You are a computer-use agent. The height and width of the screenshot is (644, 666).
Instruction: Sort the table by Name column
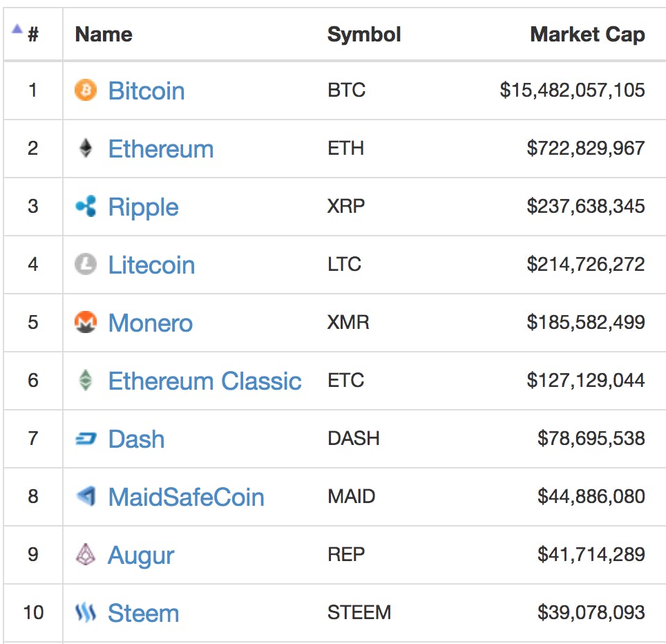103,34
